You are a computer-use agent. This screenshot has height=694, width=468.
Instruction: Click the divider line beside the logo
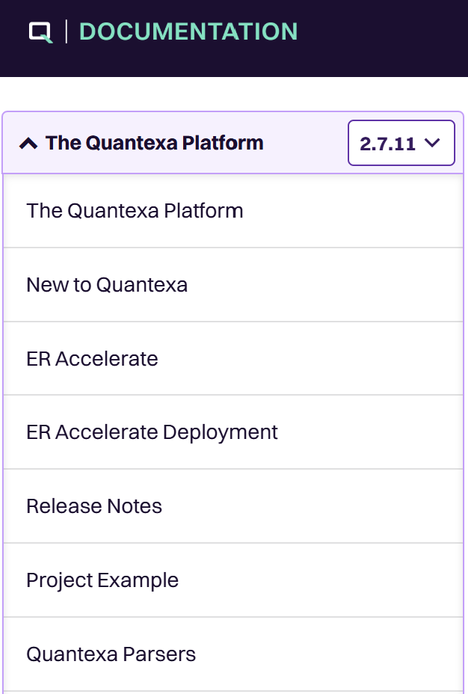(66, 31)
